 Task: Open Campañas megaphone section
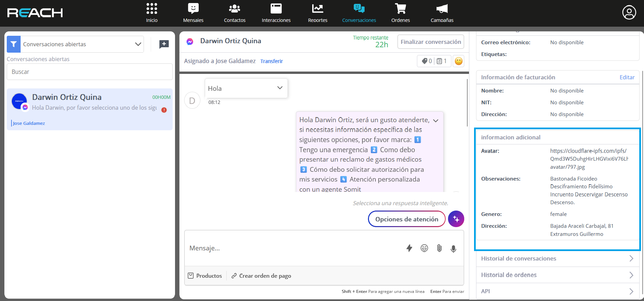(x=442, y=13)
